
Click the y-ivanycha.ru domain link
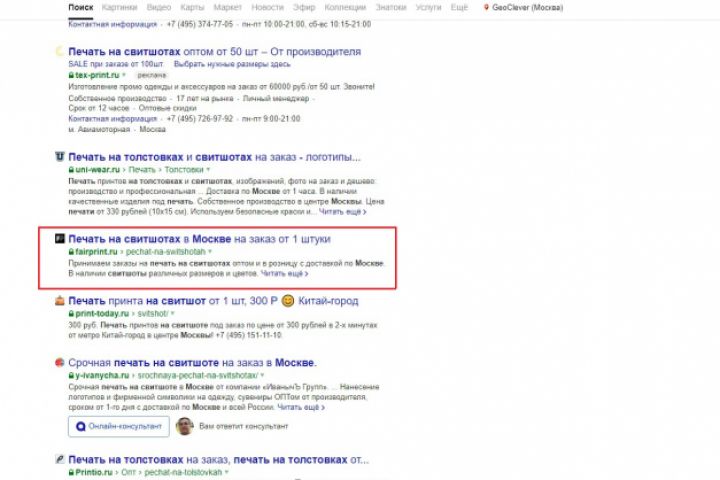click(102, 376)
